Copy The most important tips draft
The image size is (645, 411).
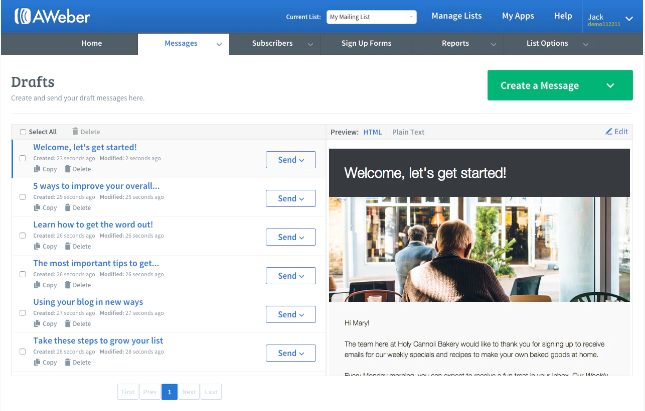(45, 285)
